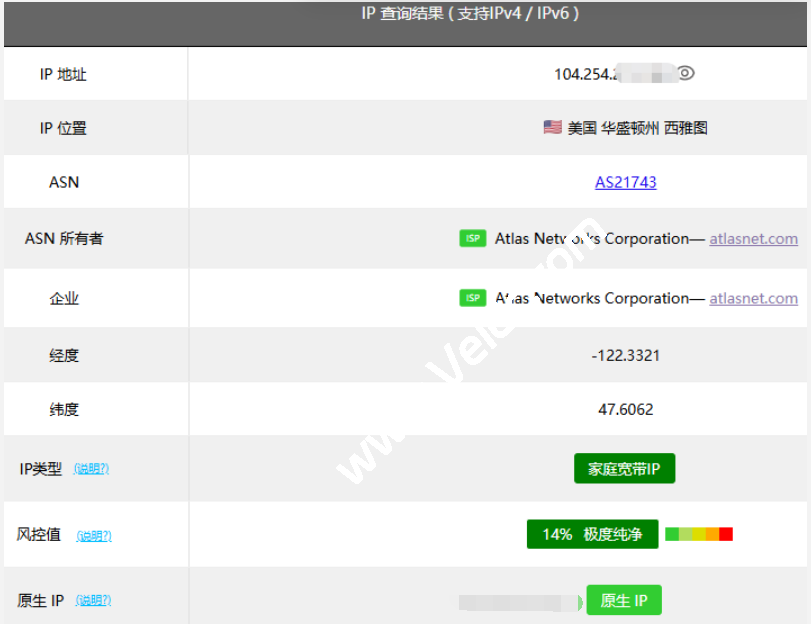Image resolution: width=811 pixels, height=624 pixels.
Task: Click the US flag icon in IP 位置 row
Action: 552,127
